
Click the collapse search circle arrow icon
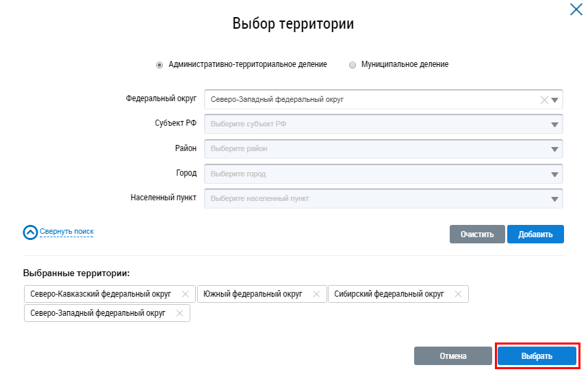point(30,232)
